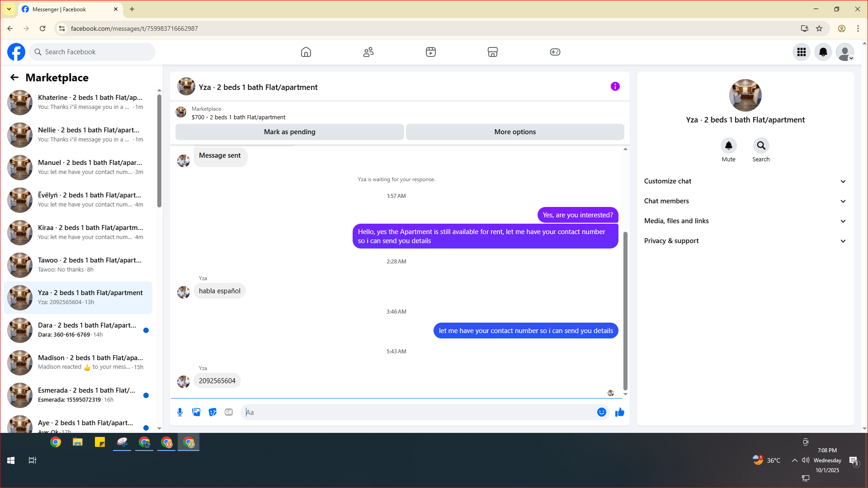Screen dimensions: 868x488
Task: Open the account profile avatar menu
Action: point(845,52)
